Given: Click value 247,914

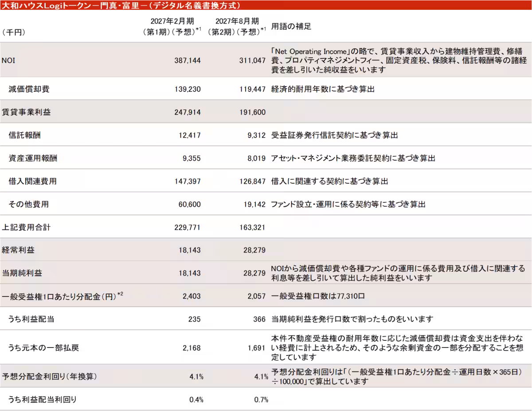Looking at the screenshot, I should (x=188, y=112).
